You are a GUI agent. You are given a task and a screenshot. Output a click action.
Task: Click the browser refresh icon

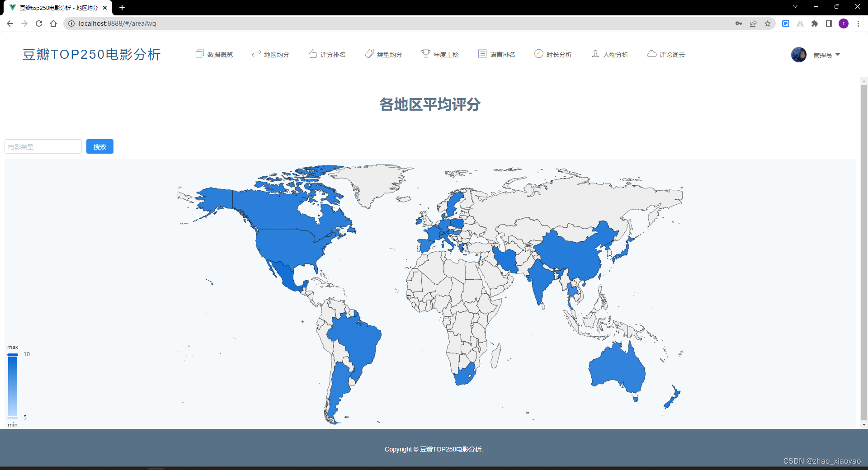tap(39, 23)
